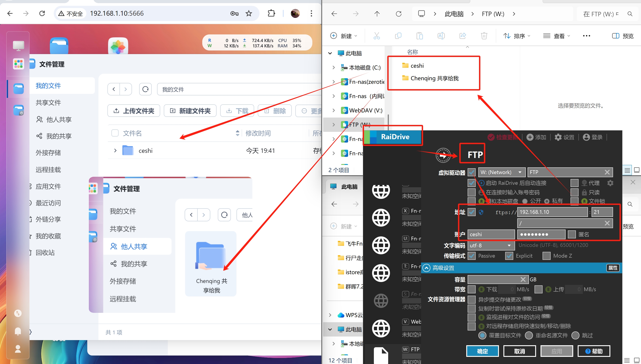The image size is (641, 364).
Task: Confirm with the 确定 button
Action: pyautogui.click(x=482, y=351)
